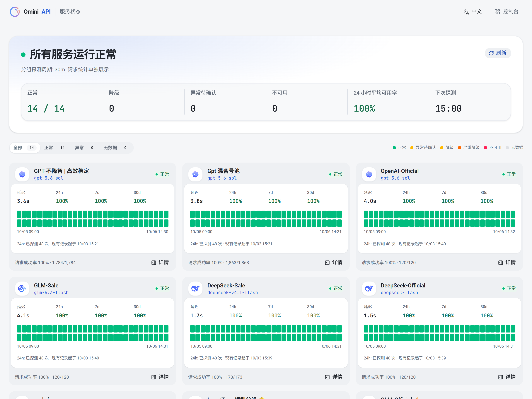Click 请求成功率 100% · 1,863/1,863 text
This screenshot has height=399, width=532.
pos(219,263)
